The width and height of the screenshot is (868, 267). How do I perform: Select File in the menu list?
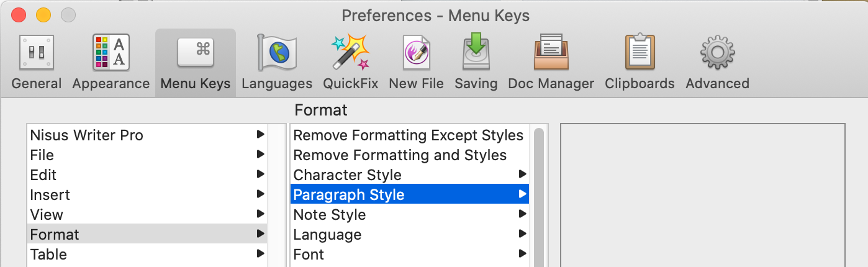coord(42,155)
